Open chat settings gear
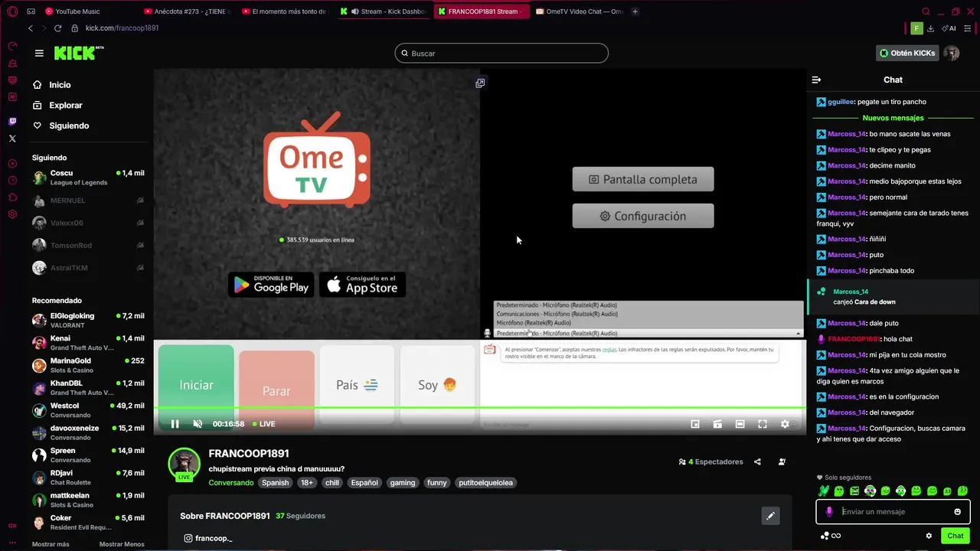Viewport: 980px width, 551px height. [x=929, y=536]
